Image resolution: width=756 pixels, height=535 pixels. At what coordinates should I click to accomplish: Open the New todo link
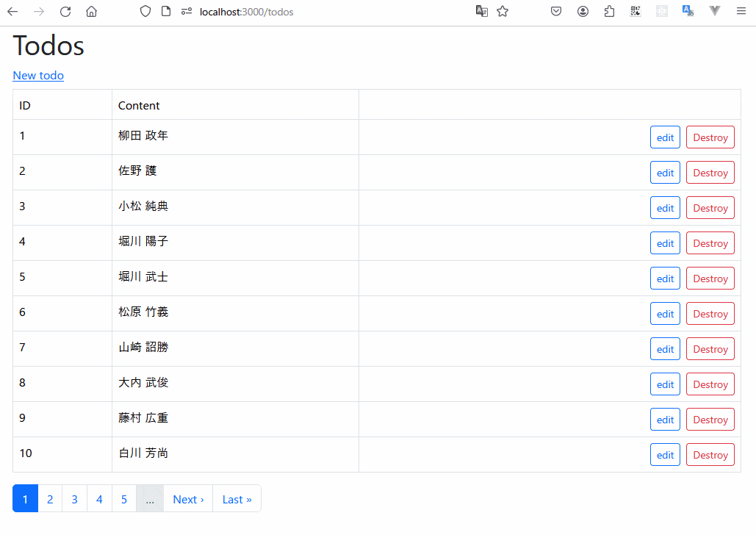pyautogui.click(x=38, y=76)
